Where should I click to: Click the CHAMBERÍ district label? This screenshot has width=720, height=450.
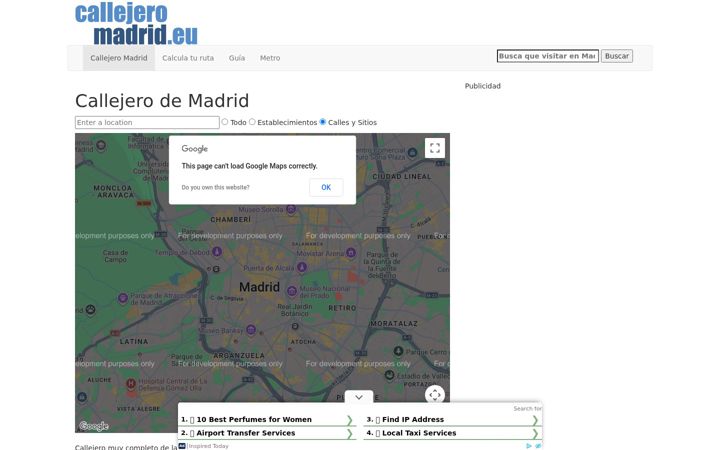click(231, 219)
